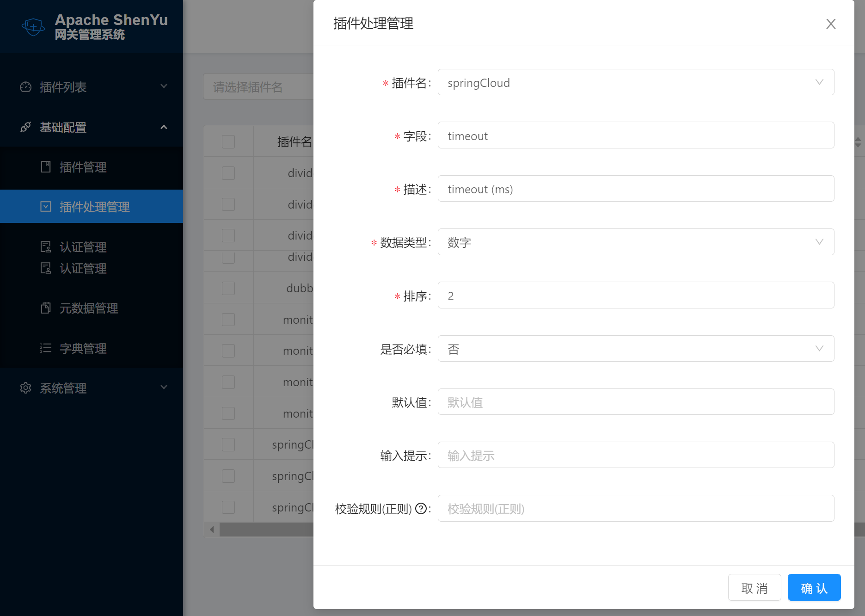This screenshot has height=616, width=865.
Task: Open the 数据类型 dropdown showing 数字
Action: [636, 242]
